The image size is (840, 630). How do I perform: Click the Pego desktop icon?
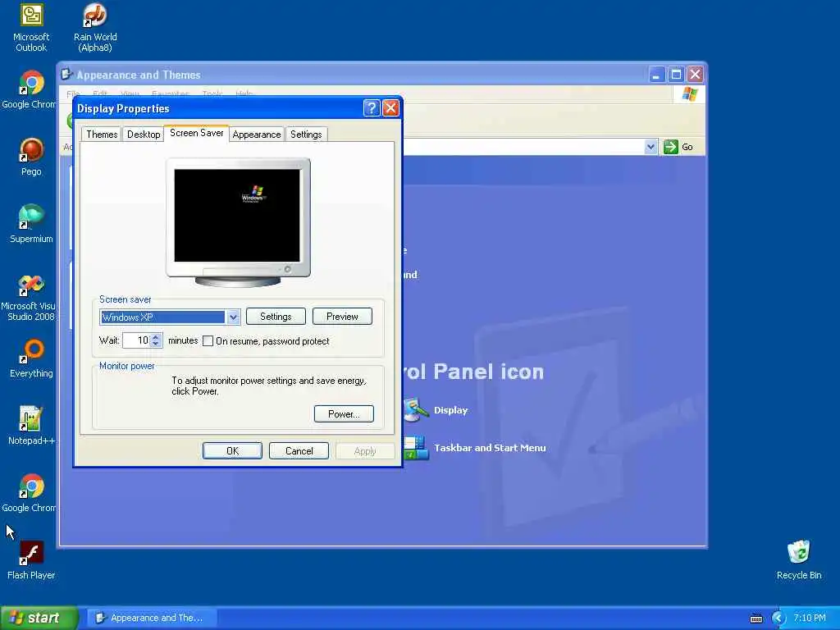click(x=31, y=157)
